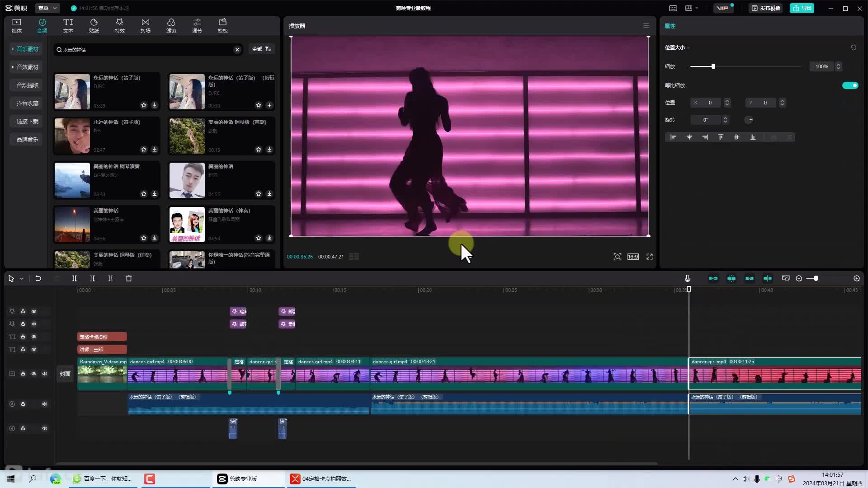Screen dimensions: 868x488
Task: Play preview of 美丽的神话 钢琴演奏 thumbnail
Action: [72, 180]
